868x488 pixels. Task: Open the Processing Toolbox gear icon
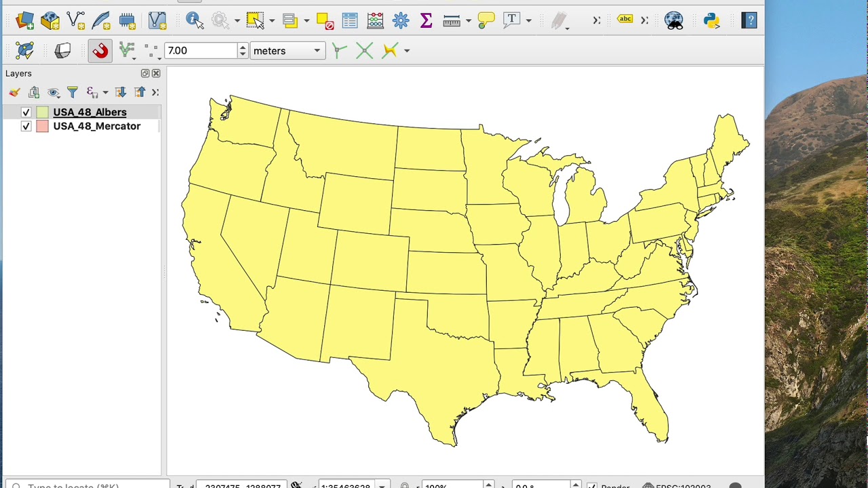point(401,20)
